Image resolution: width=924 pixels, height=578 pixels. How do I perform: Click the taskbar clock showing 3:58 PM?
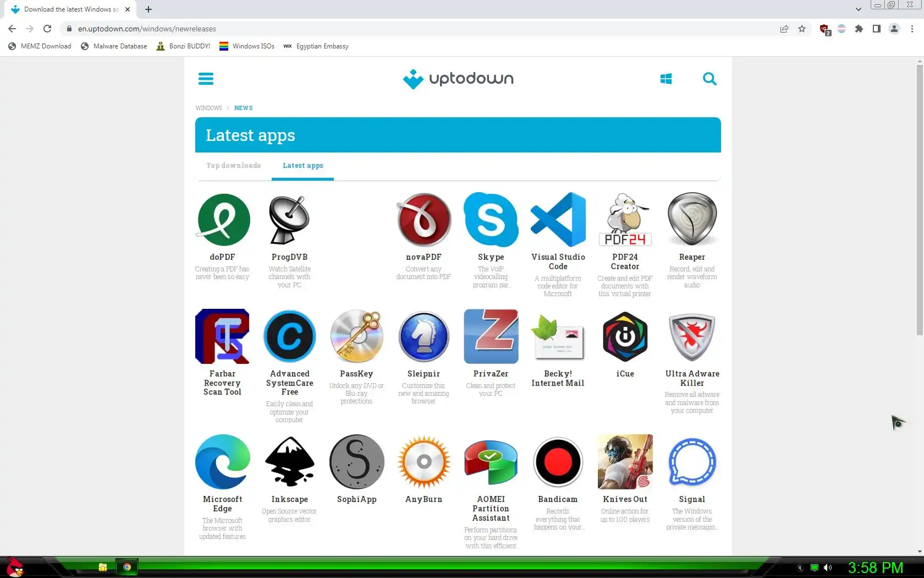tap(876, 568)
